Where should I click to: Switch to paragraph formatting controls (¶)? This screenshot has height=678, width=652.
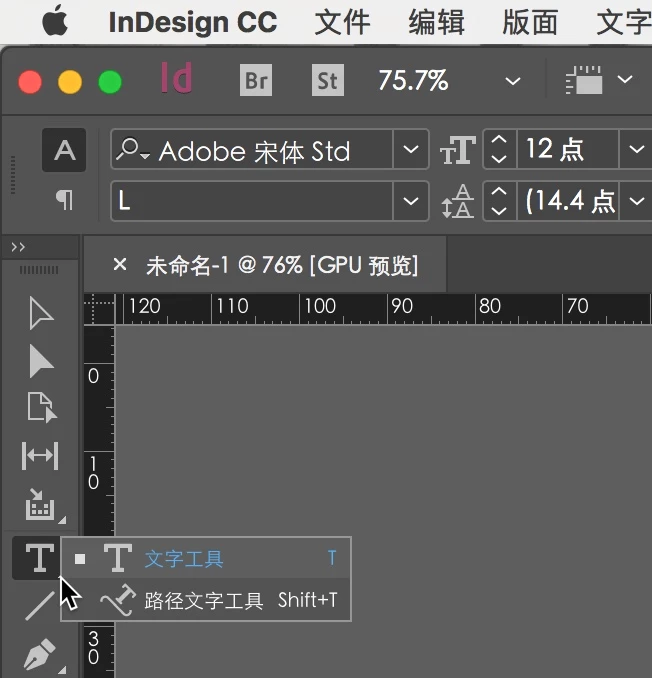point(64,200)
